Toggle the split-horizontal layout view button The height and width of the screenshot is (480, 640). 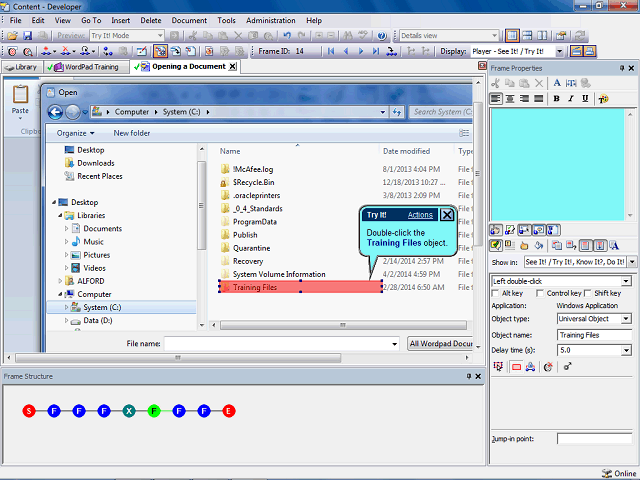[527, 36]
